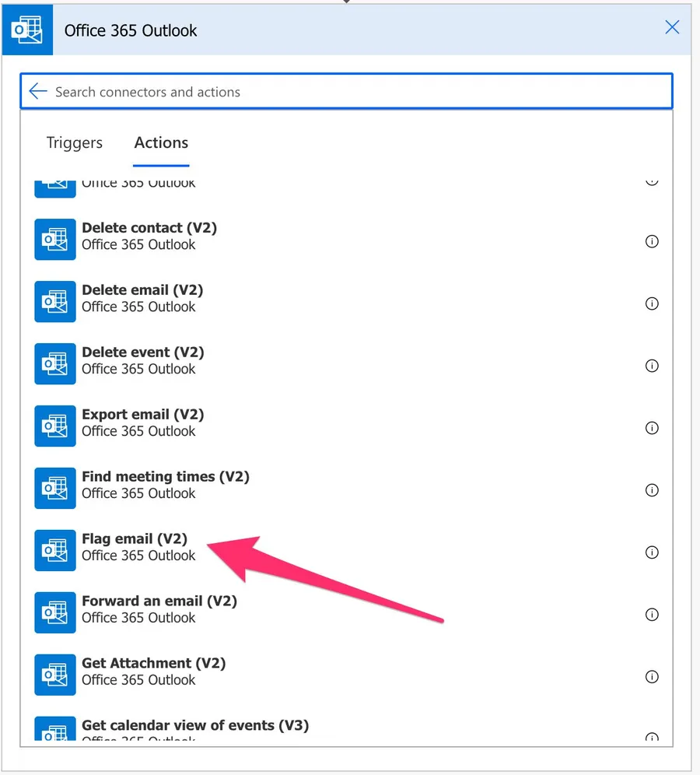Image resolution: width=700 pixels, height=775 pixels.
Task: View info icon for Export email (V2)
Action: 652,428
